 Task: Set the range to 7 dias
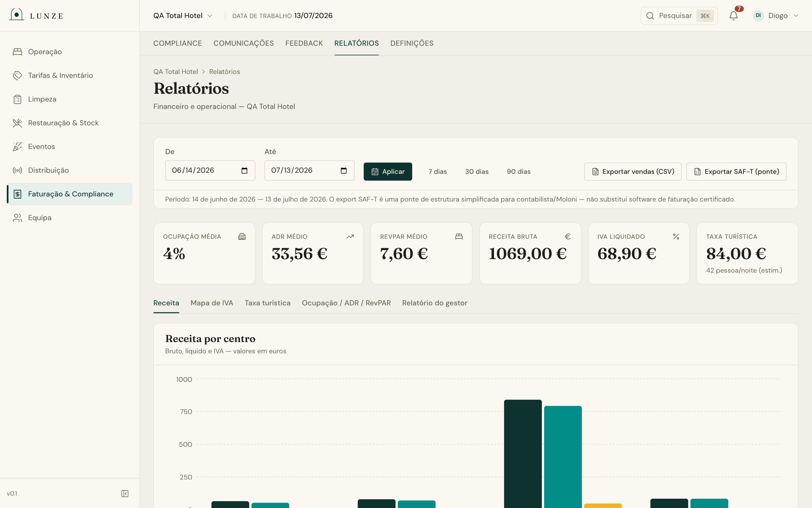click(x=438, y=172)
